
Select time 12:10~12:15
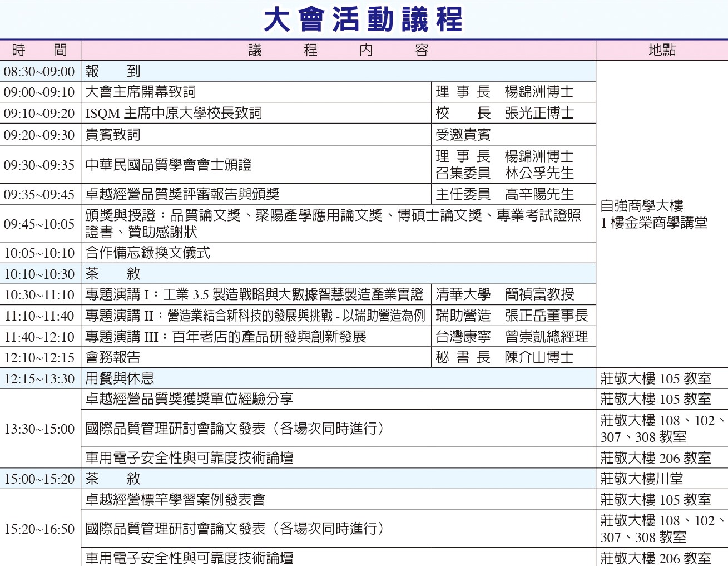(39, 357)
